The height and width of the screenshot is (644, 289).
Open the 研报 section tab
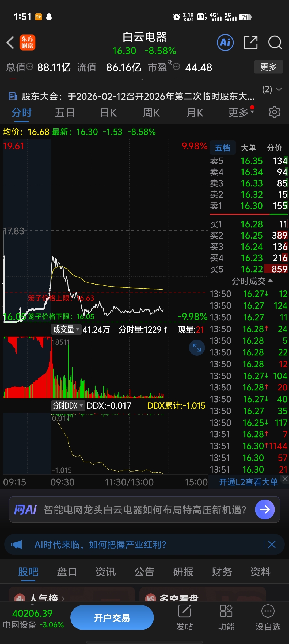click(x=183, y=572)
